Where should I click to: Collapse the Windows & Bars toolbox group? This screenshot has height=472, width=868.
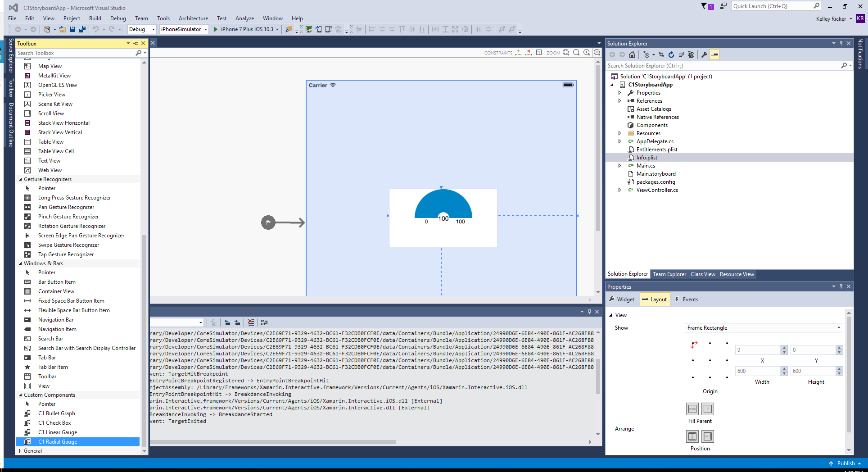point(20,263)
